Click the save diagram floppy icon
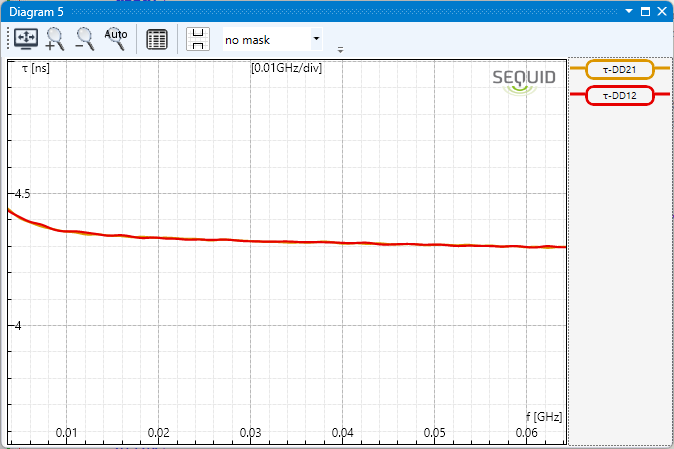Image resolution: width=674 pixels, height=449 pixels. 199,40
